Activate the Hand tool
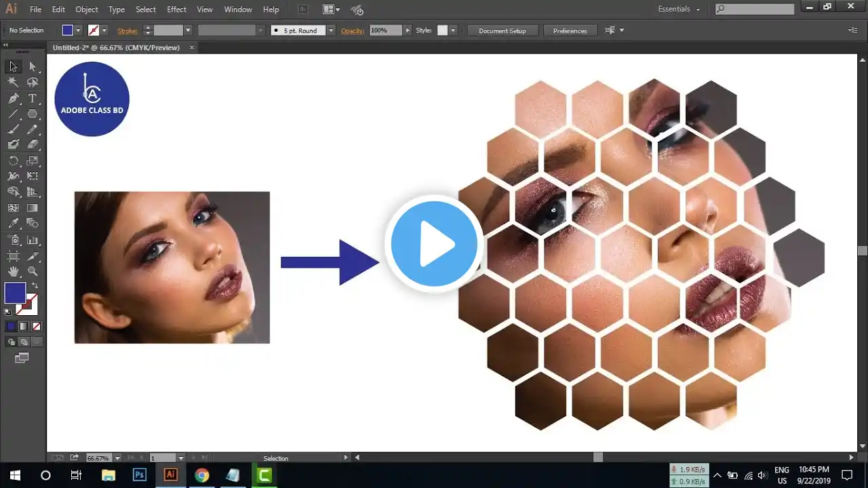This screenshot has height=488, width=868. 12,270
